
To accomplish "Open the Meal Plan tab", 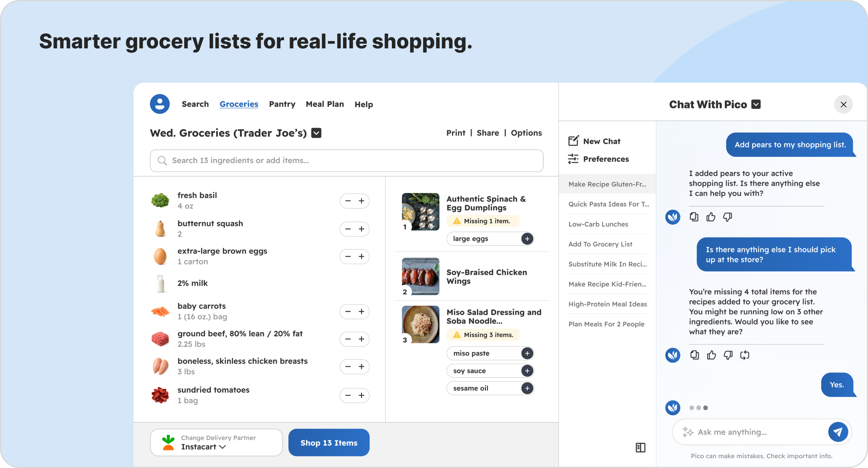I will 325,104.
